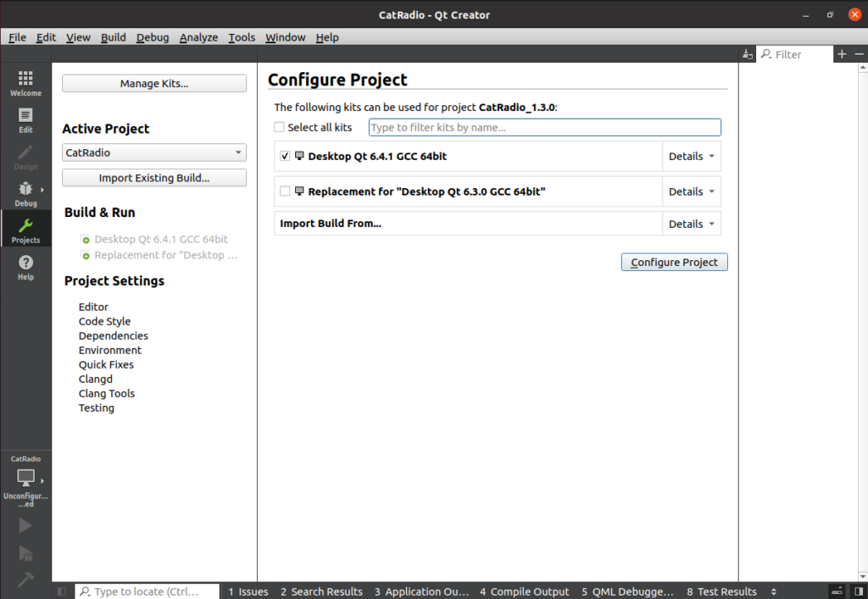Switch to Welcome mode in the sidebar
This screenshot has width=868, height=599.
click(x=25, y=83)
